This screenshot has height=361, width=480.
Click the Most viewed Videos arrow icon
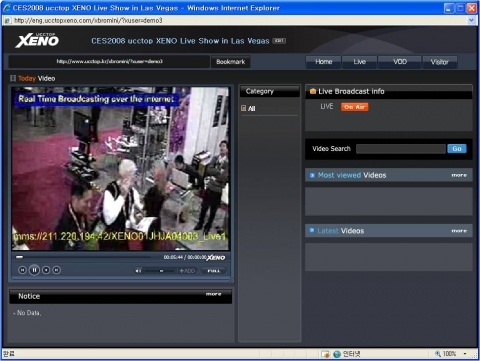[312, 175]
